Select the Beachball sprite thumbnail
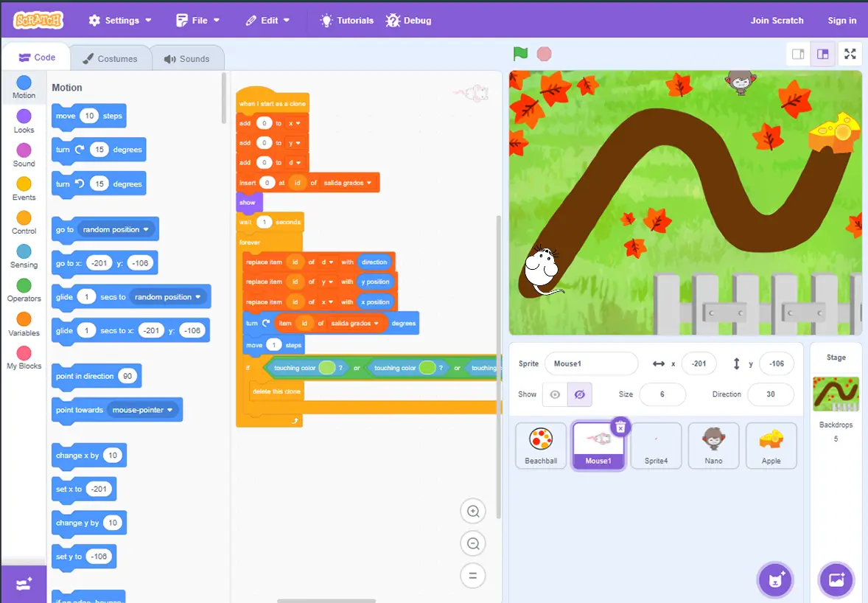The height and width of the screenshot is (603, 868). tap(541, 446)
